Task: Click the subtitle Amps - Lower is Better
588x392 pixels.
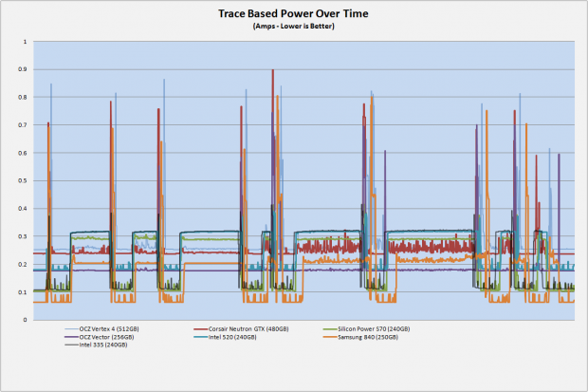Action: 294,27
